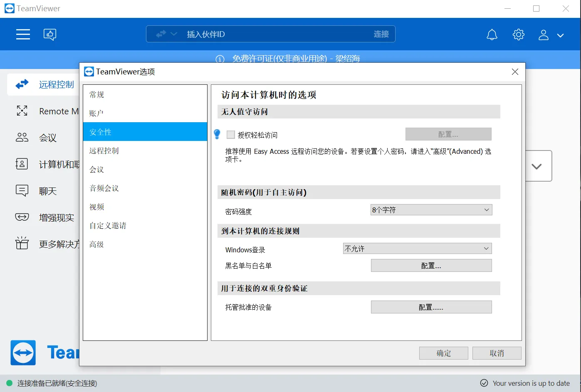Click the settings gear icon in header
The width and height of the screenshot is (581, 392).
coord(519,35)
